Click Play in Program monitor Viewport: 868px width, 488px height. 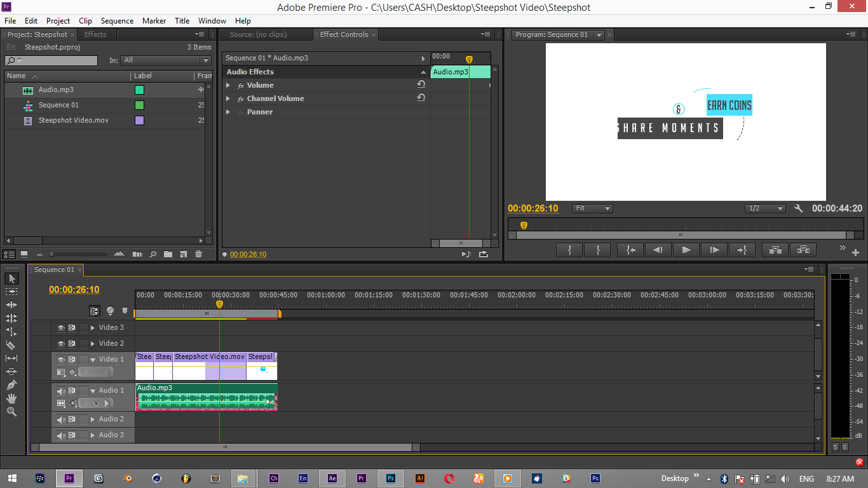[x=686, y=250]
